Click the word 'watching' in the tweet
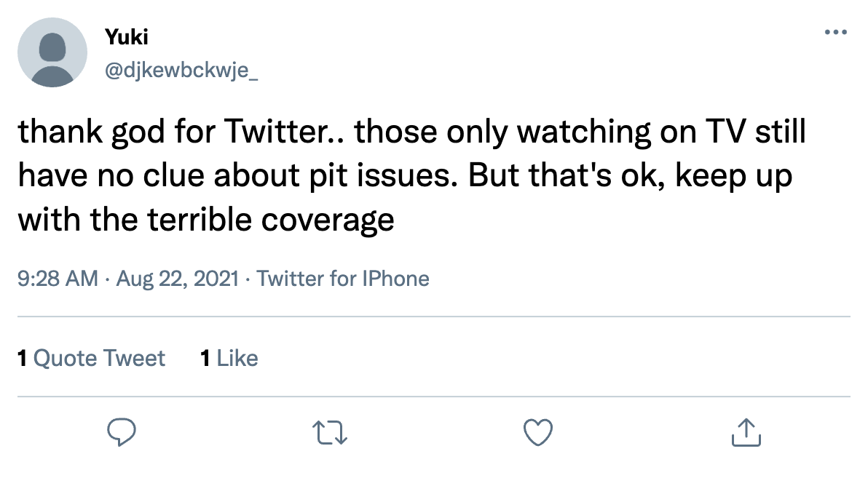The width and height of the screenshot is (868, 486). point(569,134)
